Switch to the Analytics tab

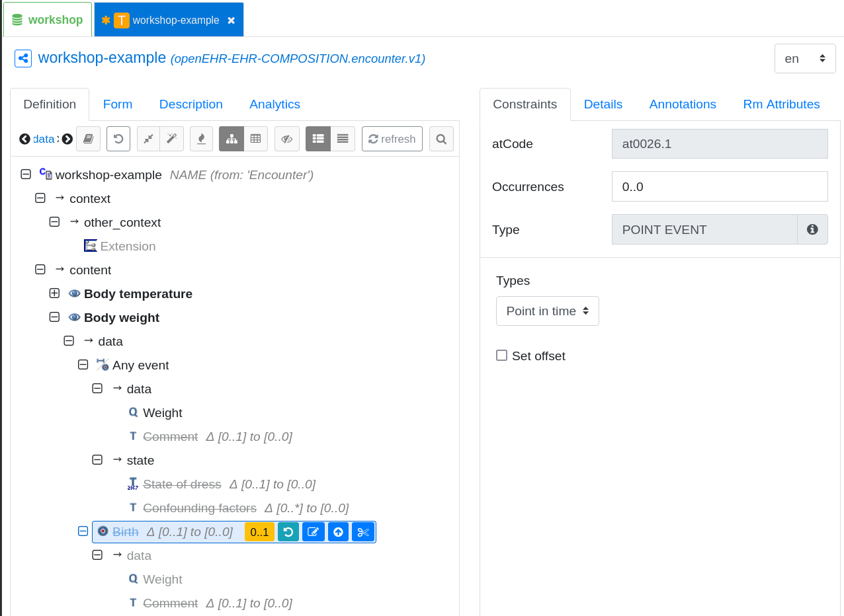[x=274, y=104]
